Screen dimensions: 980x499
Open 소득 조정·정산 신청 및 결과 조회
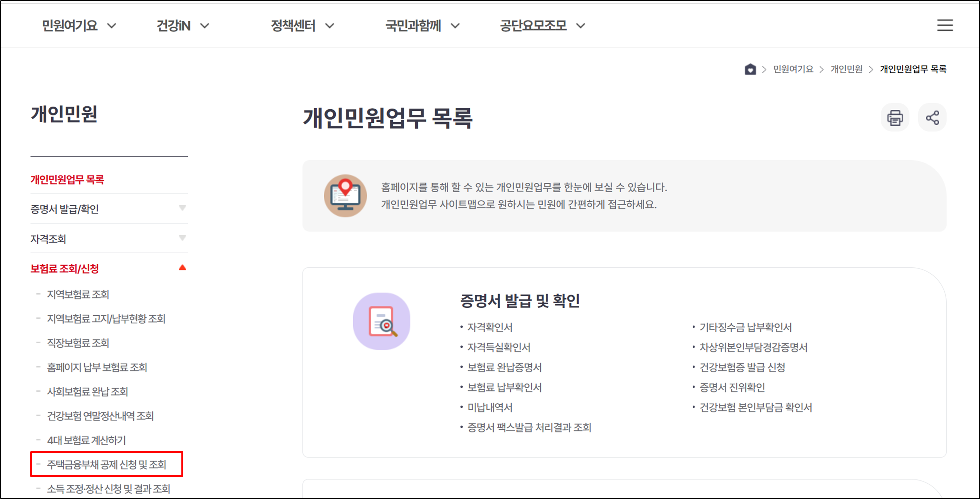tap(108, 489)
